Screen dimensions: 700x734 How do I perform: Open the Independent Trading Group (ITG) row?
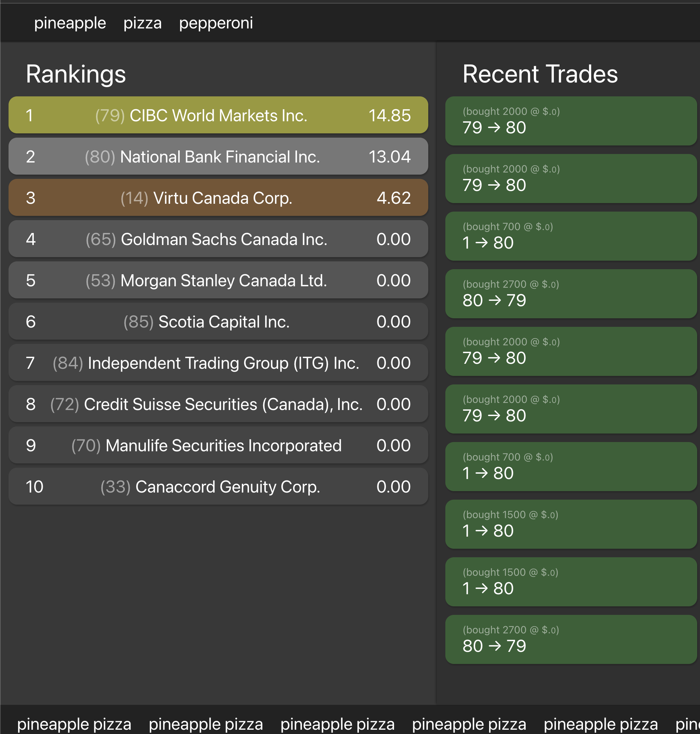218,363
